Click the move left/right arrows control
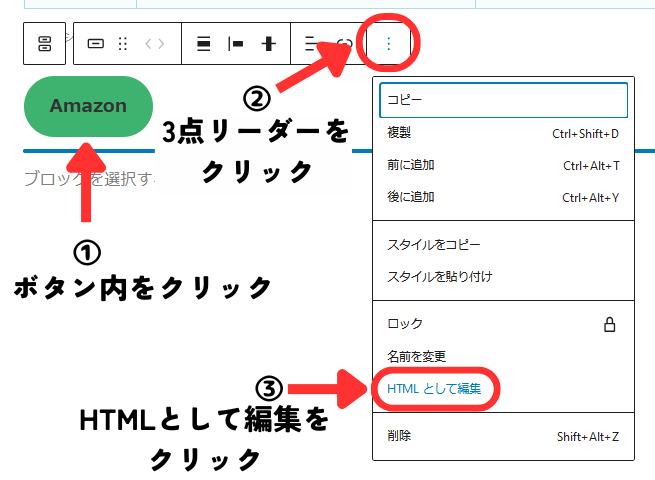Screen dimensions: 655x480 pyautogui.click(x=155, y=43)
